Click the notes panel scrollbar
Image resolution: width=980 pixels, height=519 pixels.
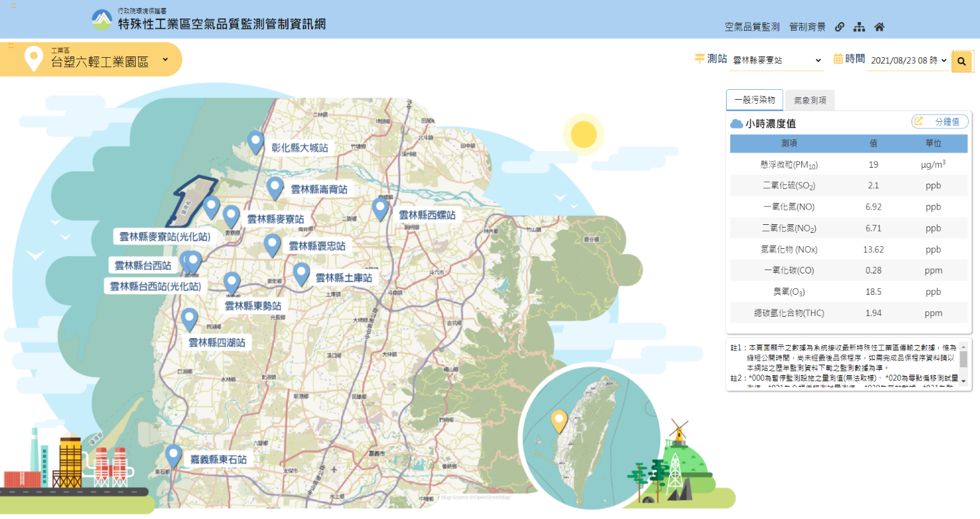963,361
